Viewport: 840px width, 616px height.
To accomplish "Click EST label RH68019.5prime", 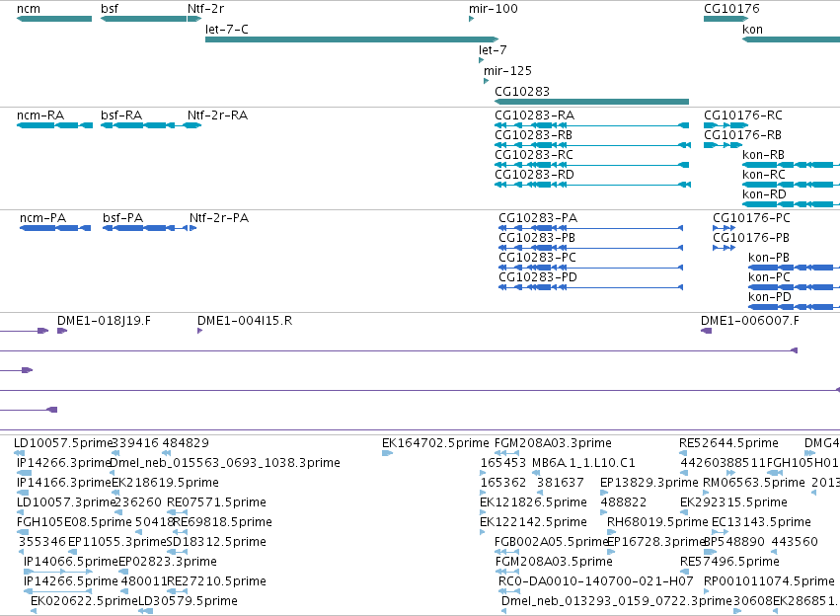I will tap(657, 522).
